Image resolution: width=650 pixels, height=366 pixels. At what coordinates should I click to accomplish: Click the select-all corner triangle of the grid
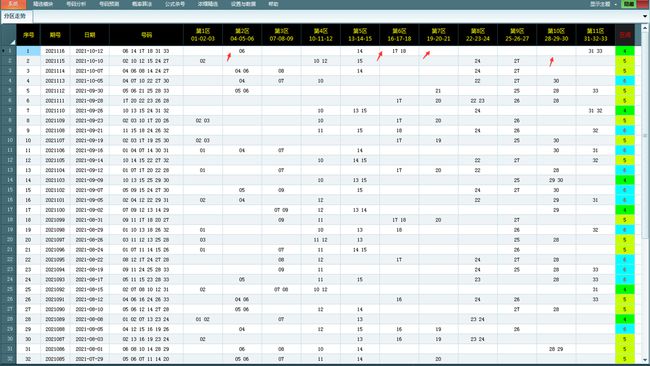point(13,42)
